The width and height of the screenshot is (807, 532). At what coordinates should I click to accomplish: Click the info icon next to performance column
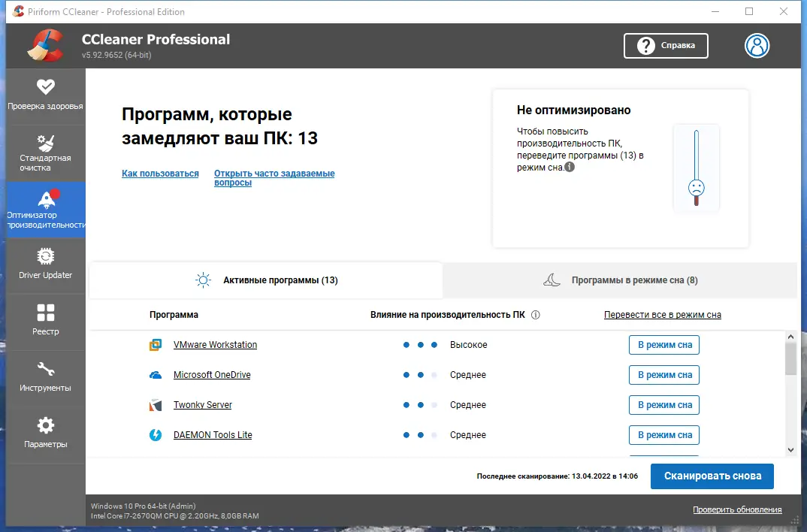(x=536, y=315)
